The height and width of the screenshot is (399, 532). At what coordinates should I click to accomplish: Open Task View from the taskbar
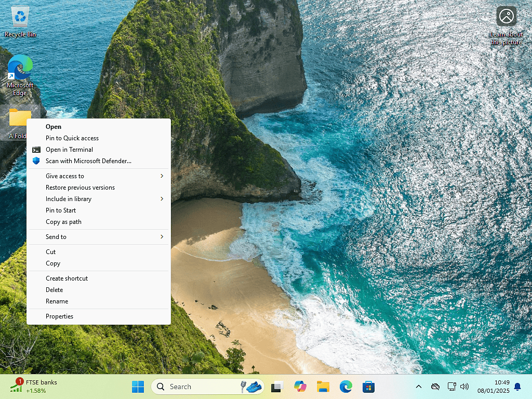click(x=277, y=387)
